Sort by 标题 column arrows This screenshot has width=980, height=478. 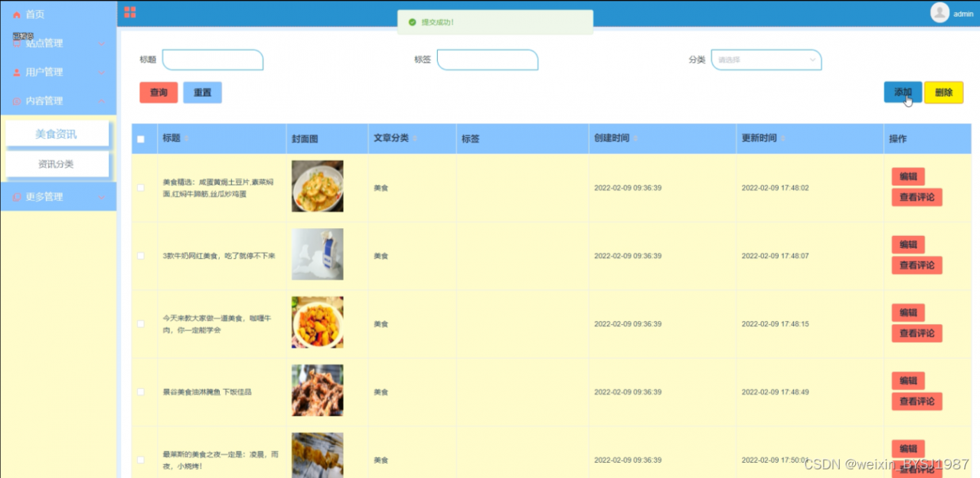click(x=186, y=139)
